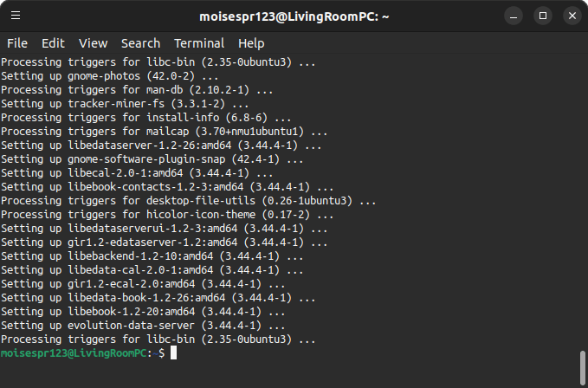Viewport: 588px width, 388px height.
Task: Click the window title moisespr123@LivingRoomPC: ~
Action: [294, 16]
